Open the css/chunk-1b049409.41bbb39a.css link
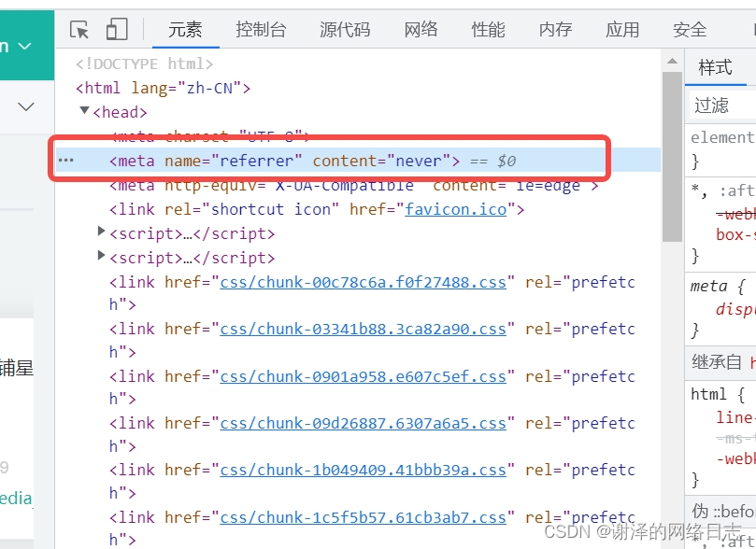This screenshot has width=756, height=549. [x=364, y=470]
